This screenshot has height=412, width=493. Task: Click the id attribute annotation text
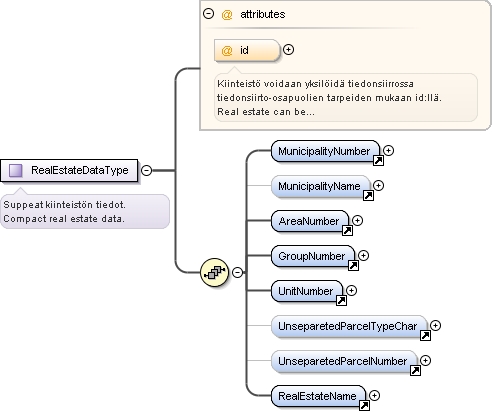click(329, 98)
